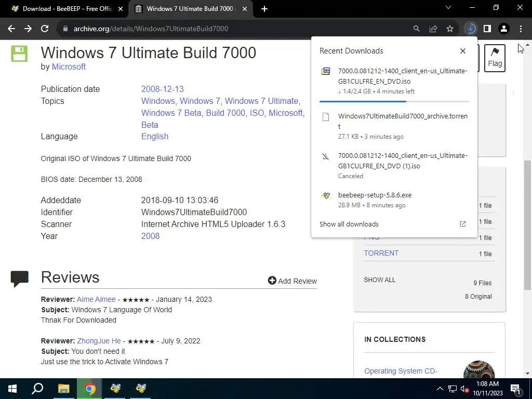Go forward to the next page
Screen dimensions: 532x399
[28, 29]
